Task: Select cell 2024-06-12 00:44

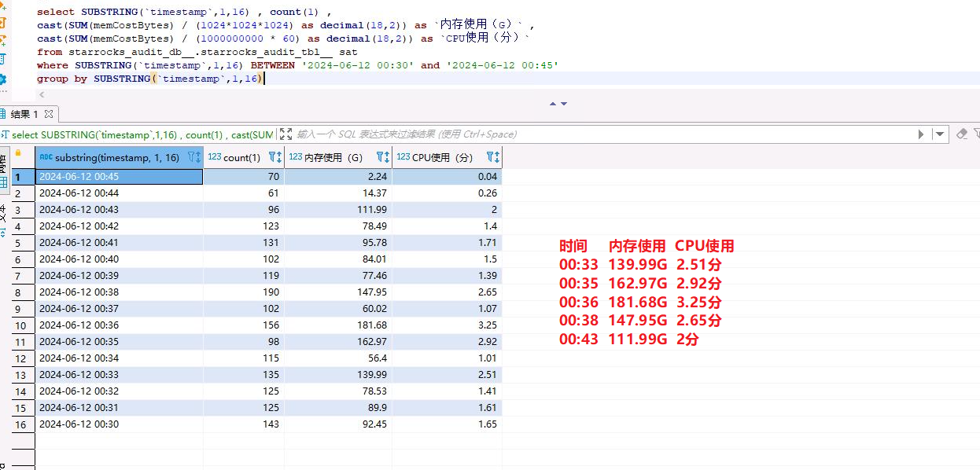Action: [x=120, y=193]
